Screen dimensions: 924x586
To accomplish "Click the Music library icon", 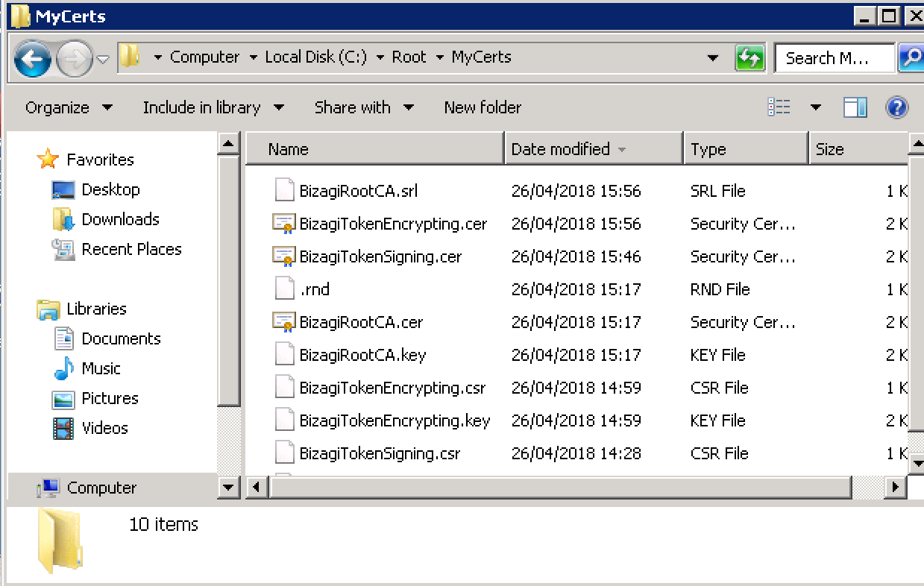I will tap(64, 368).
